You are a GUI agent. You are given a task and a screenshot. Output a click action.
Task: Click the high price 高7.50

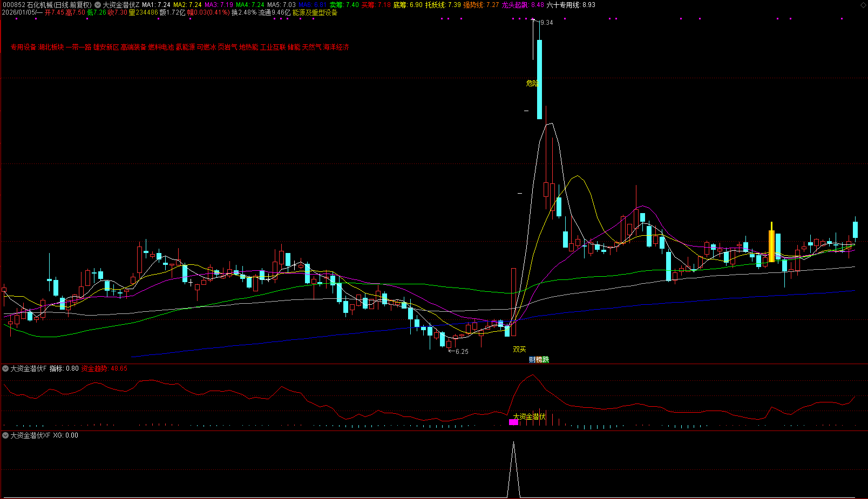coord(76,12)
